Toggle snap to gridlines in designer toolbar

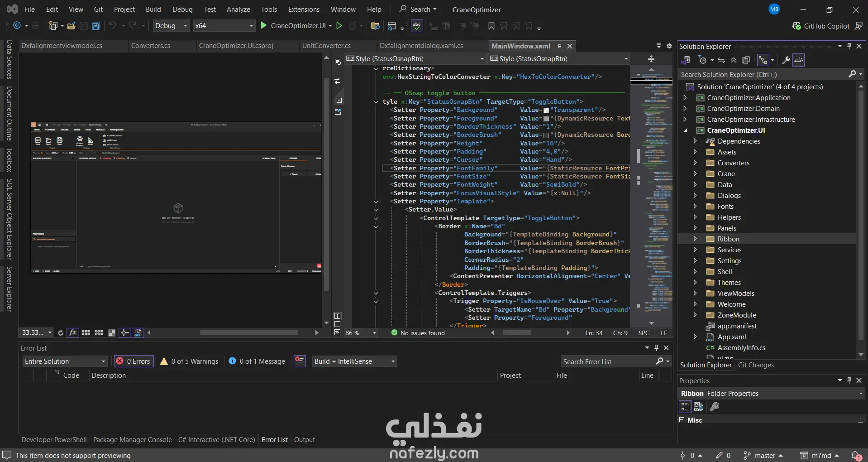click(x=99, y=333)
